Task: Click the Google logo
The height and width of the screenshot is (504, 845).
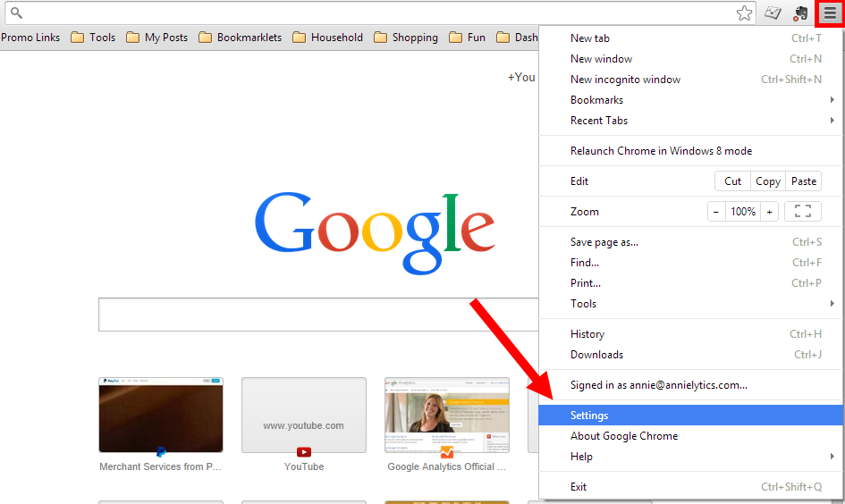Action: 375,232
